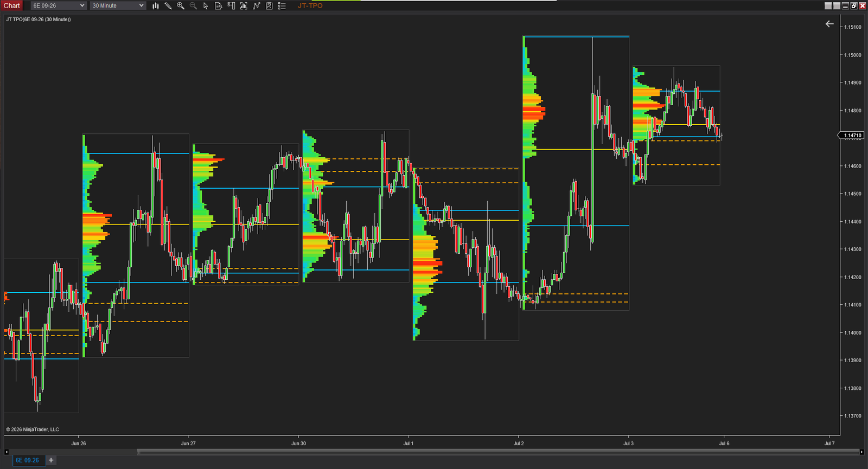The image size is (868, 469).
Task: Click the Jun 26 date label
Action: point(79,444)
